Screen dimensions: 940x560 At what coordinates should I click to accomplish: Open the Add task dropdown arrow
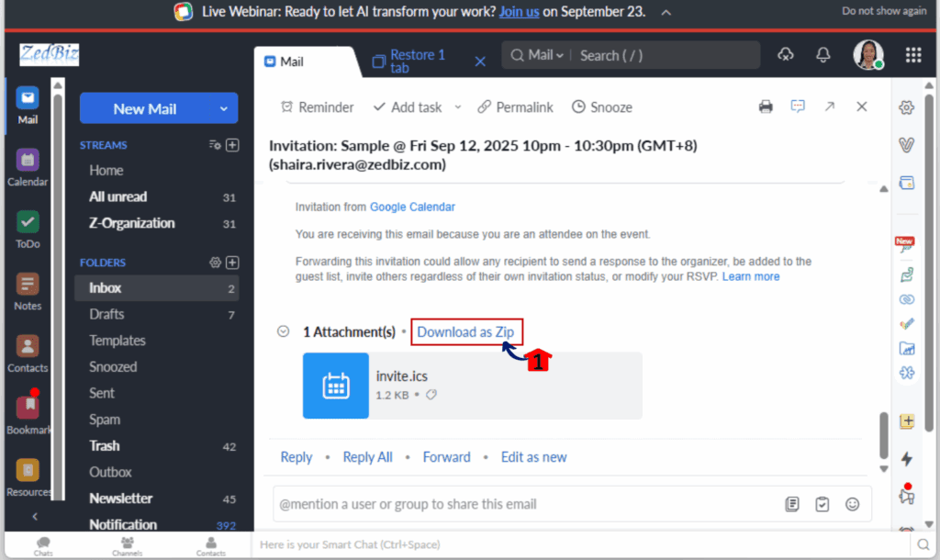tap(458, 106)
